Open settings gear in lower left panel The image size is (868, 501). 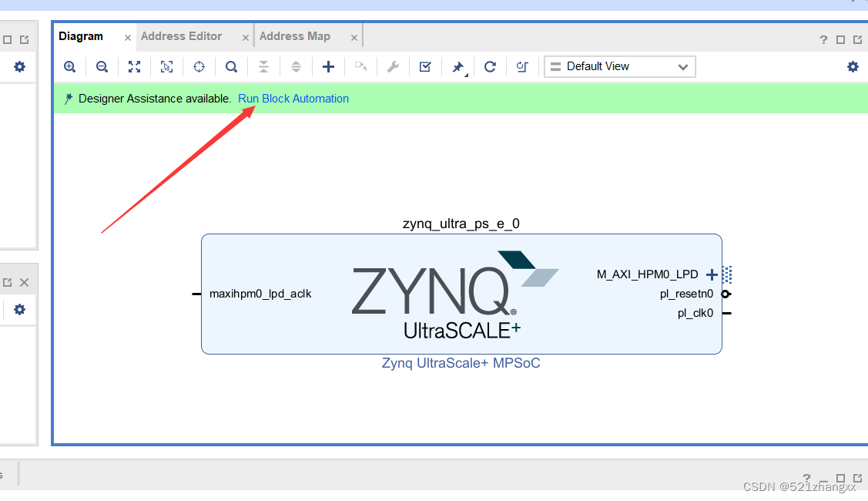click(x=19, y=310)
